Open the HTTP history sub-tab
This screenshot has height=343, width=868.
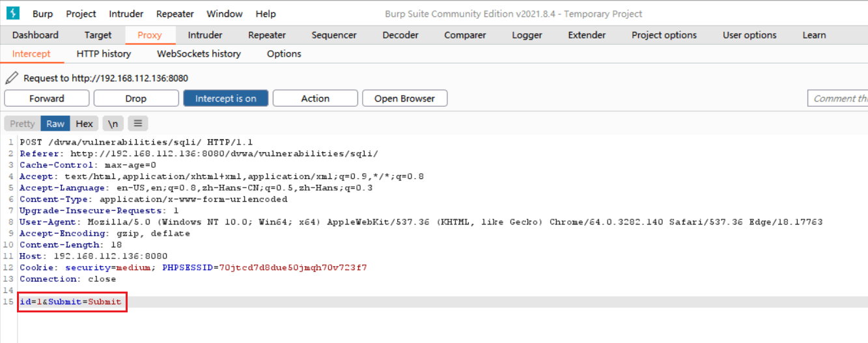[x=104, y=54]
